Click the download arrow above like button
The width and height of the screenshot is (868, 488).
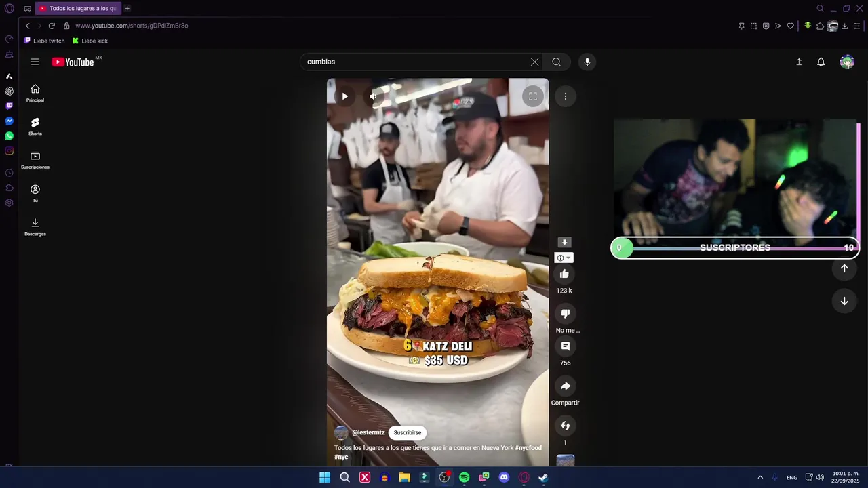tap(564, 242)
